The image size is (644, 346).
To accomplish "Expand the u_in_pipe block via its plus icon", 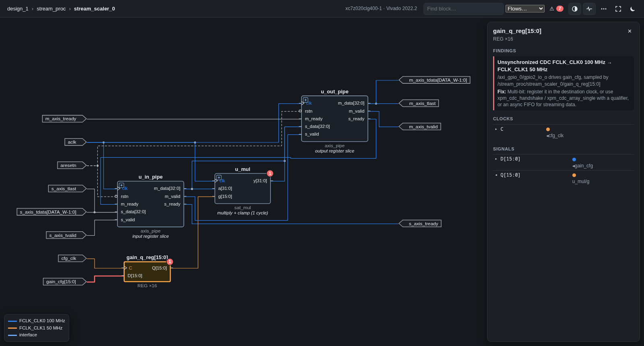I will [122, 185].
